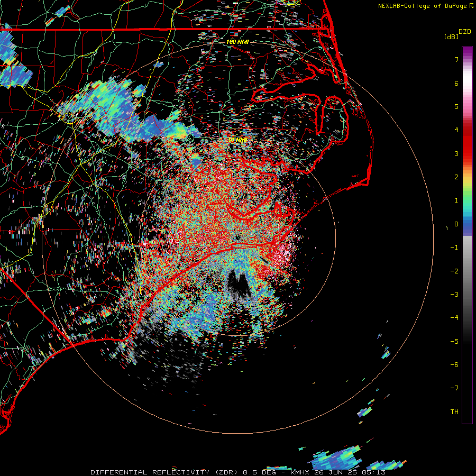Screen dimensions: 476x476
Task: Click the 3 dB scale value
Action: [x=456, y=153]
